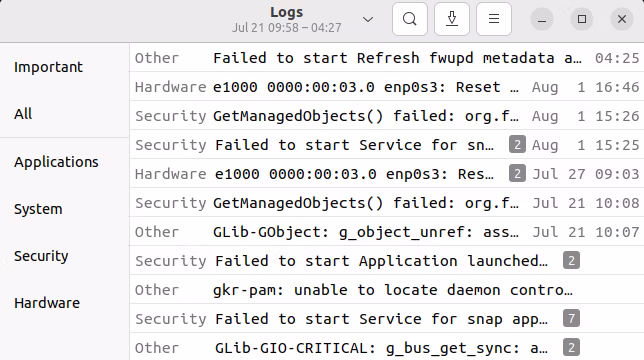Open the hamburger main menu
The height and width of the screenshot is (360, 644).
pyautogui.click(x=494, y=19)
